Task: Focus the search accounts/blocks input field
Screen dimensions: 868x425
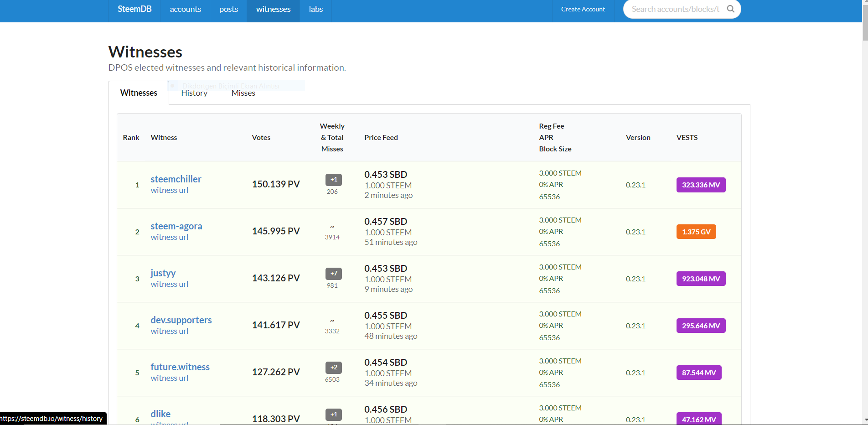Action: [x=676, y=9]
